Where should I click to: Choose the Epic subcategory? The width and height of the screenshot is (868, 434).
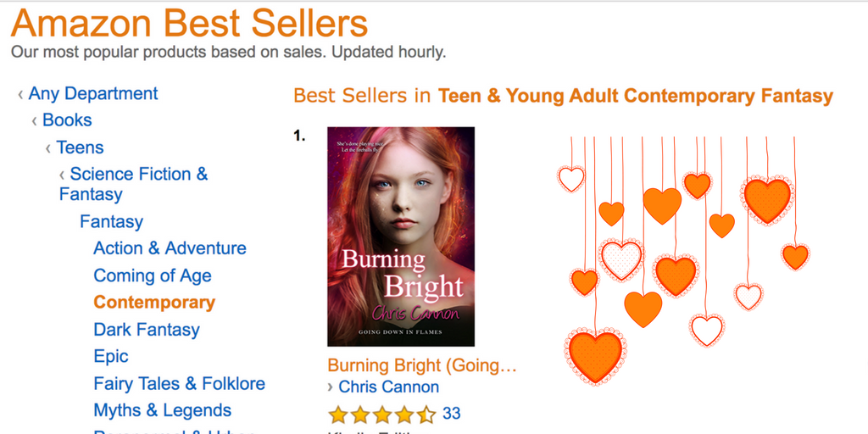pos(111,357)
